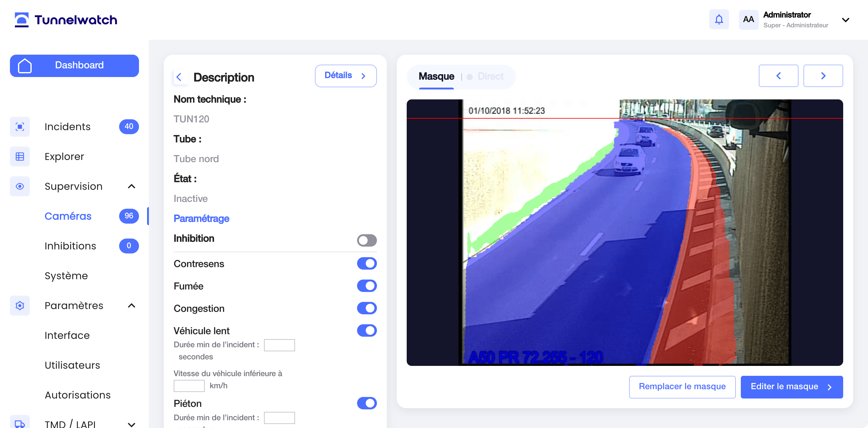
Task: Open notifications via the bell icon
Action: [x=719, y=19]
